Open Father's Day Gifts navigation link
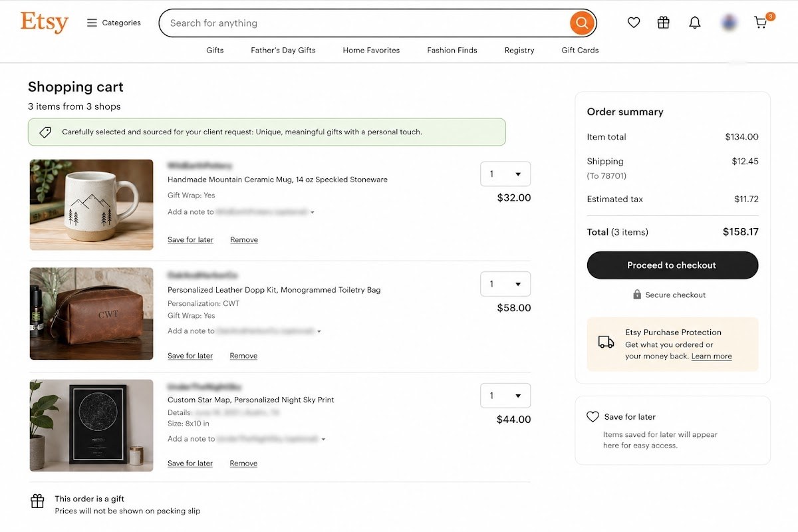798x532 pixels. [x=283, y=50]
